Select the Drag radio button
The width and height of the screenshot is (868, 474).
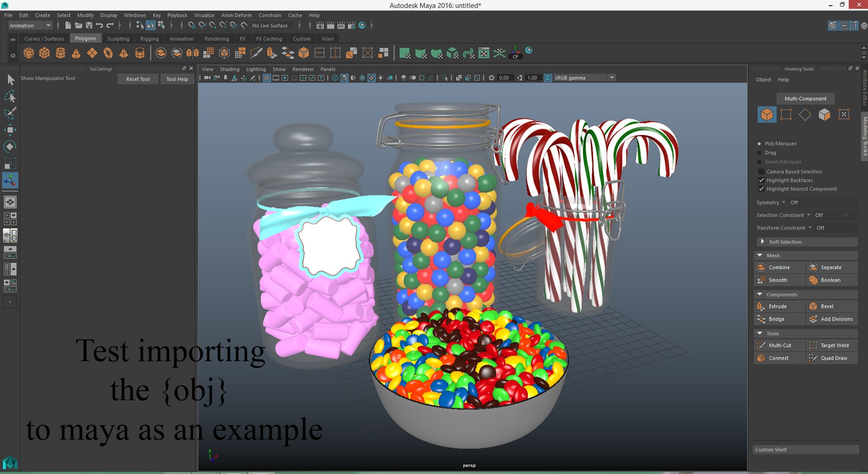coord(759,152)
